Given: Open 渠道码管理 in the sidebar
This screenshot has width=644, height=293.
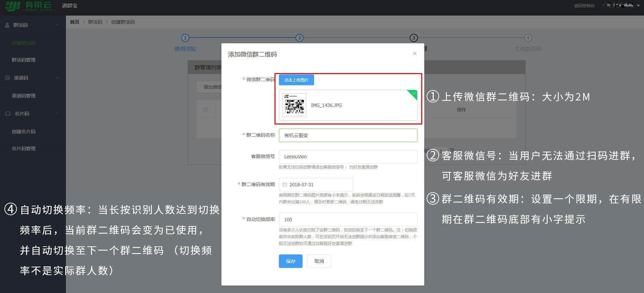Looking at the screenshot, I should coord(24,96).
